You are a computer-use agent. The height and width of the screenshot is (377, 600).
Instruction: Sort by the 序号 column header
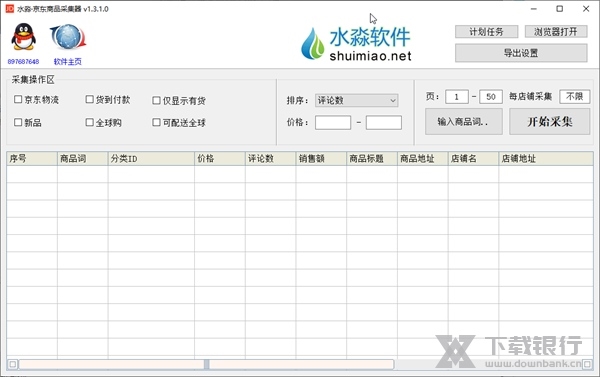32,158
